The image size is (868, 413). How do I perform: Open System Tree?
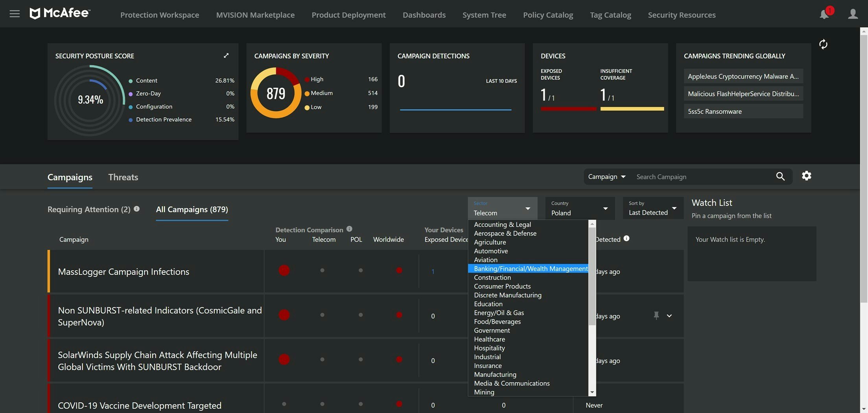(484, 15)
